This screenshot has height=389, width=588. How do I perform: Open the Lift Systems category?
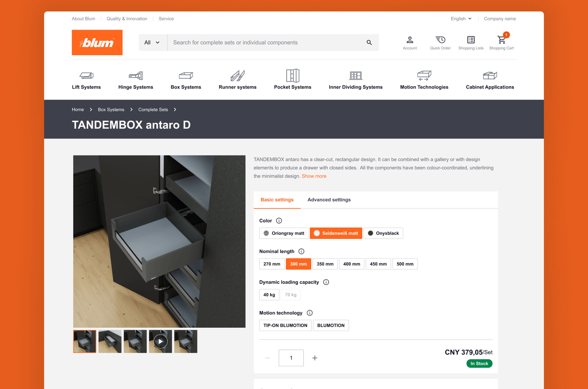tap(86, 80)
